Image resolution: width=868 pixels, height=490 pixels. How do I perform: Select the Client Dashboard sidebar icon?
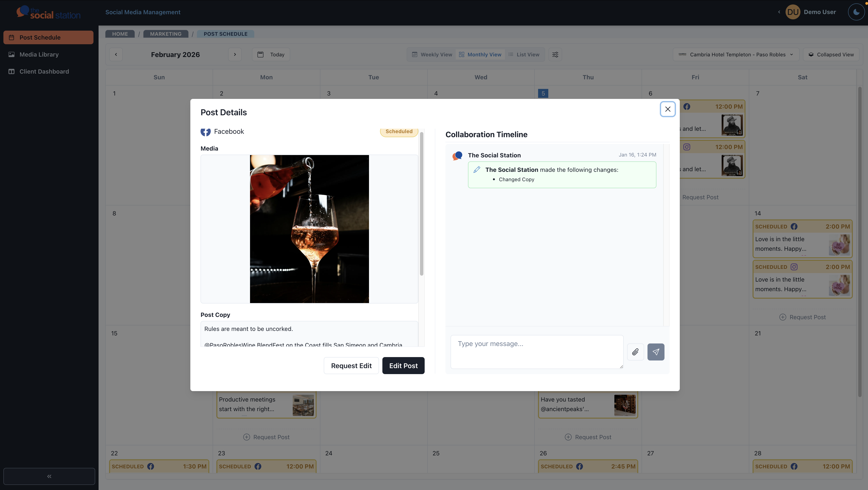pos(11,71)
